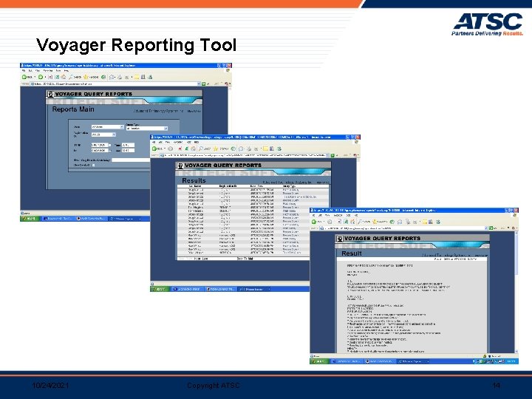Screen dimensions: 532x399
Task: Open the second-row dropdown in Reports Main form
Action: (103, 134)
